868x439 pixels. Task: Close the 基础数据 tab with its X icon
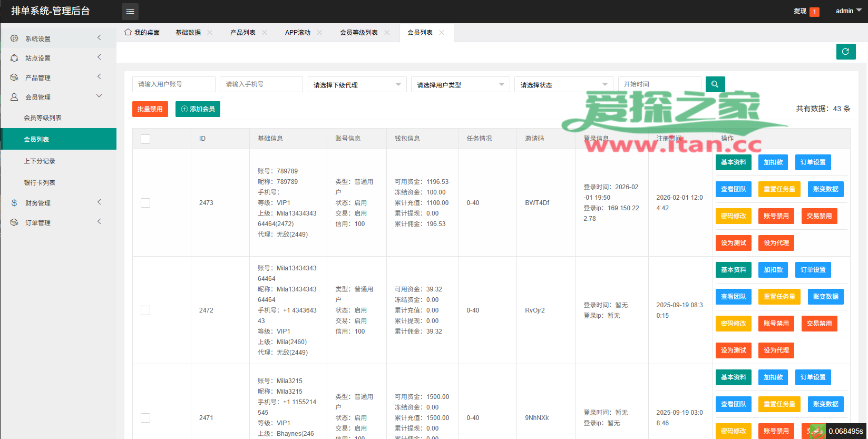[210, 33]
